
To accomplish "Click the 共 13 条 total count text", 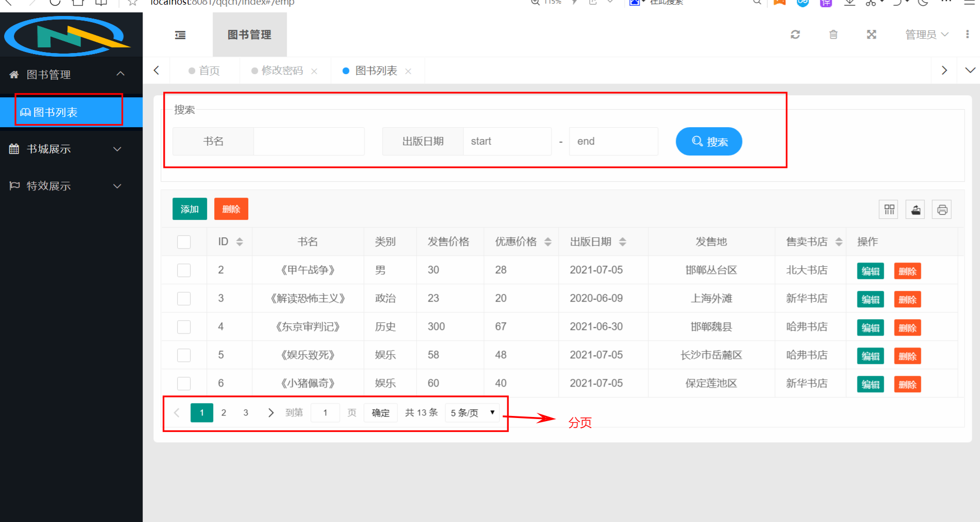I will coord(421,413).
